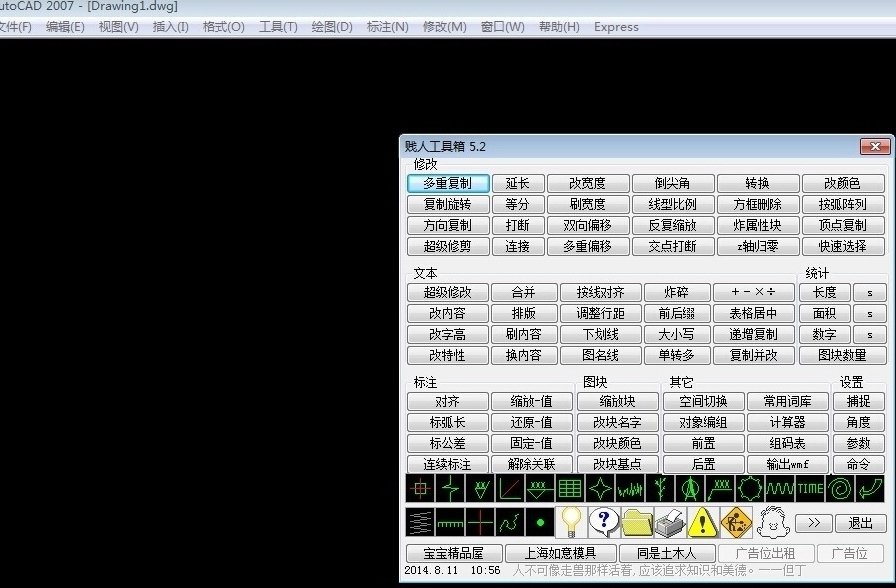Click the 超级修剪 button
896x588 pixels.
point(447,246)
